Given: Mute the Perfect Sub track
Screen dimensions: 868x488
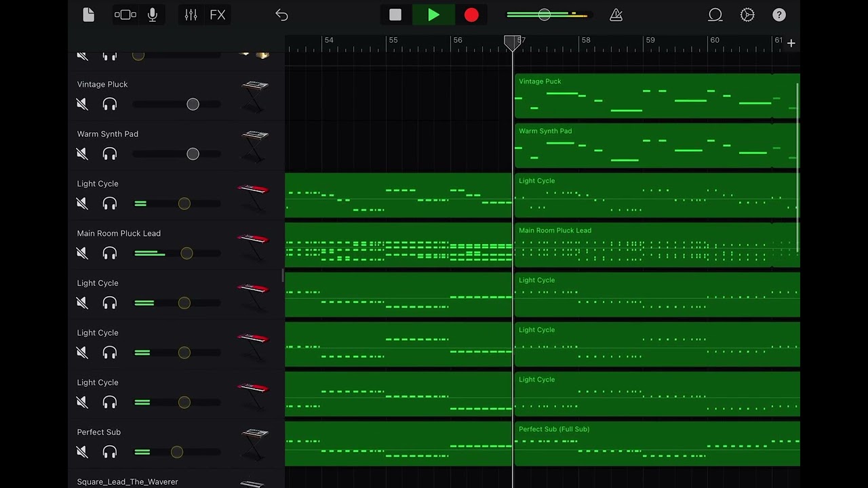Looking at the screenshot, I should pos(82,452).
